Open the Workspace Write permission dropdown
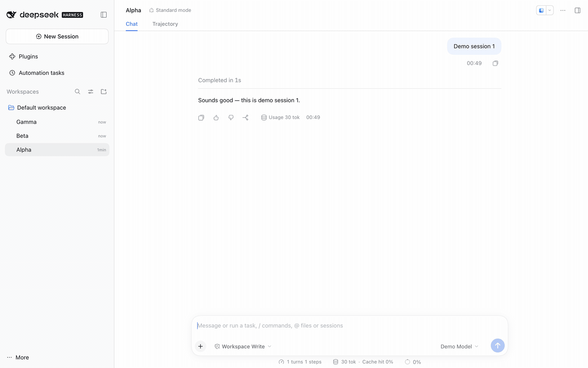The image size is (588, 368). click(243, 346)
